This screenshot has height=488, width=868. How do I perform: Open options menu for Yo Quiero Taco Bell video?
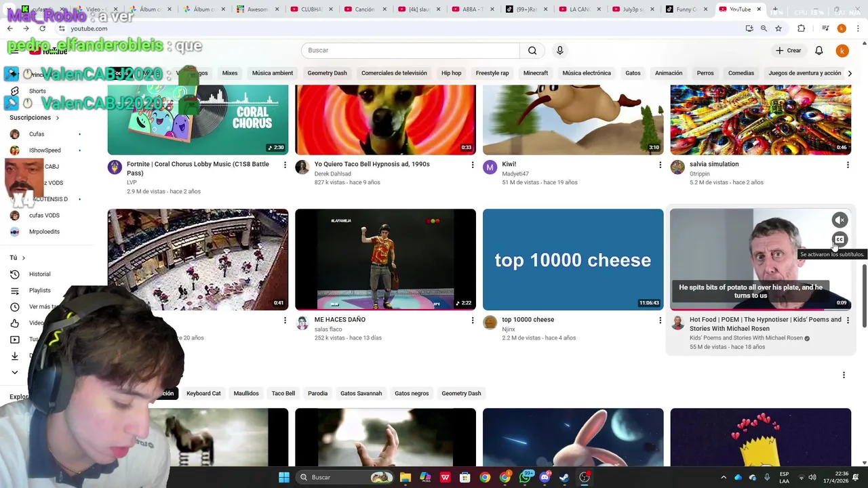click(473, 165)
